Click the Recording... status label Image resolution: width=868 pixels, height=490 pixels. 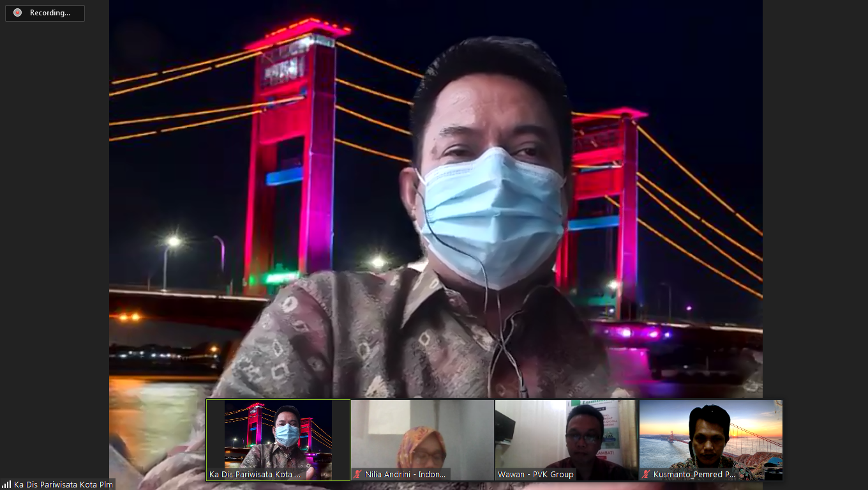pyautogui.click(x=50, y=13)
